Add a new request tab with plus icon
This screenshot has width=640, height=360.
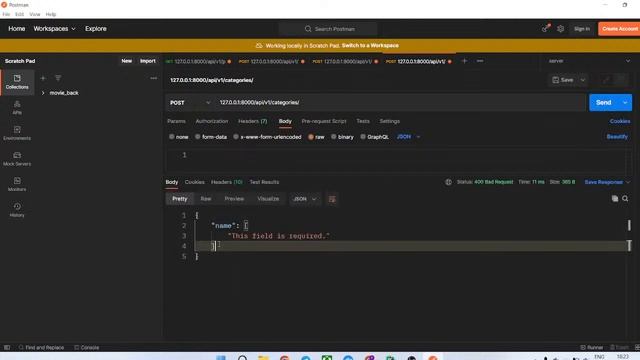(464, 61)
